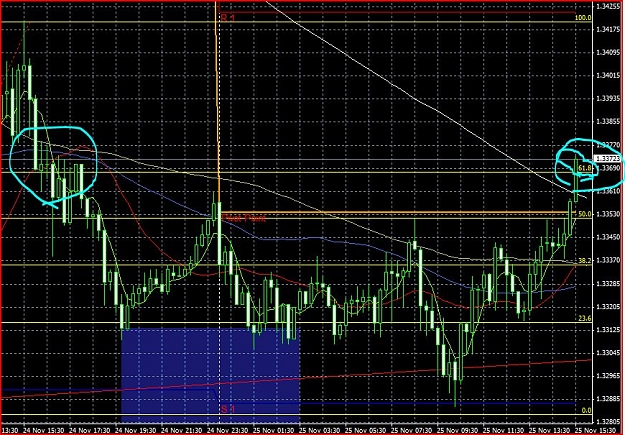The image size is (625, 435).
Task: Click the 1.33045 price axis label
Action: [x=607, y=353]
